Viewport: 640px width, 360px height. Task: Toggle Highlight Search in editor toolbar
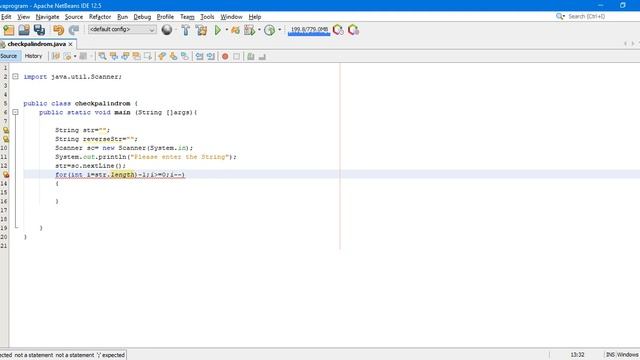point(136,56)
